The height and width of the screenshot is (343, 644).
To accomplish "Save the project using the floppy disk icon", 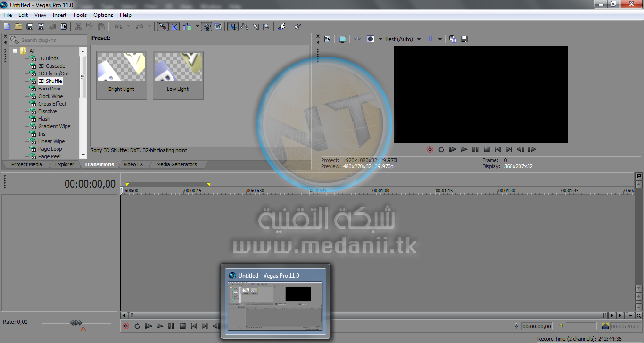I will (x=30, y=26).
